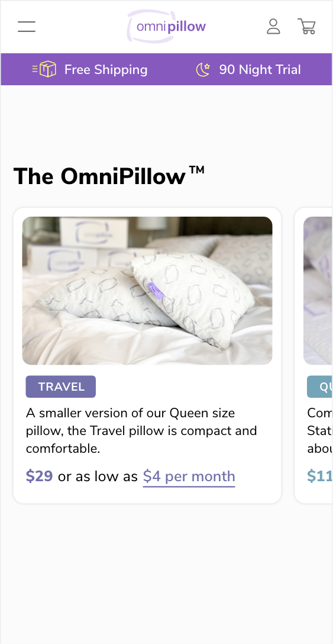Screen dimensions: 333x644
Task: Click the Travel pillow description text
Action: [142, 431]
